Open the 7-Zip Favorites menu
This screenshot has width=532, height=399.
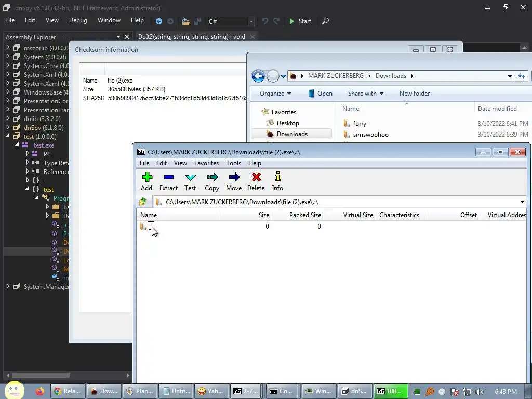pyautogui.click(x=206, y=163)
